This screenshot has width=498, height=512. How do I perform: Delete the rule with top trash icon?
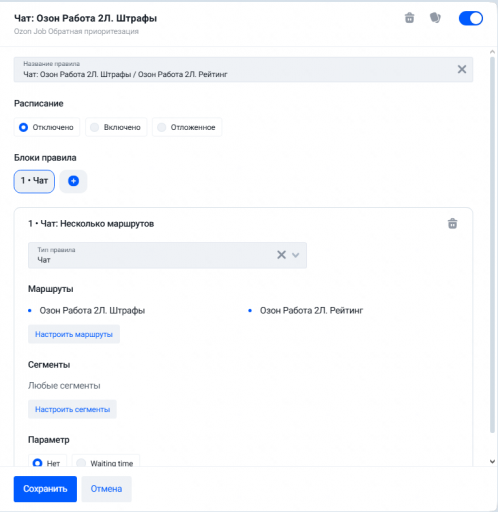coord(409,18)
